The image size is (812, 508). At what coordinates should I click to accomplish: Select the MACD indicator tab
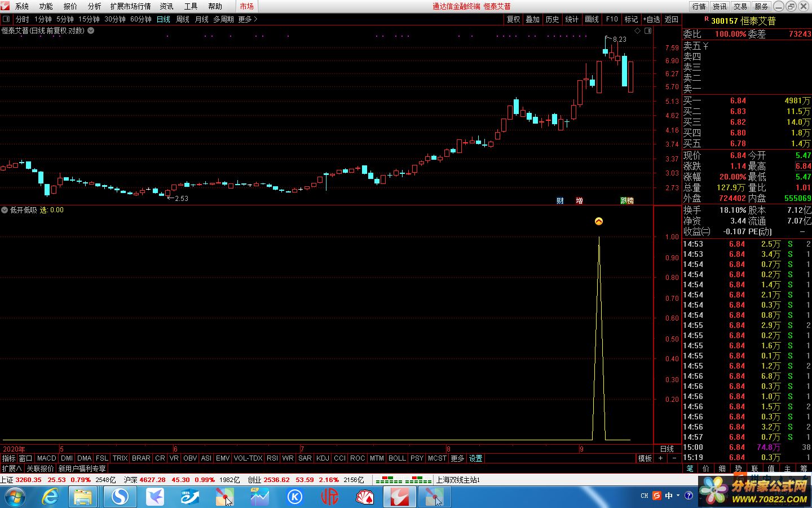[47, 458]
